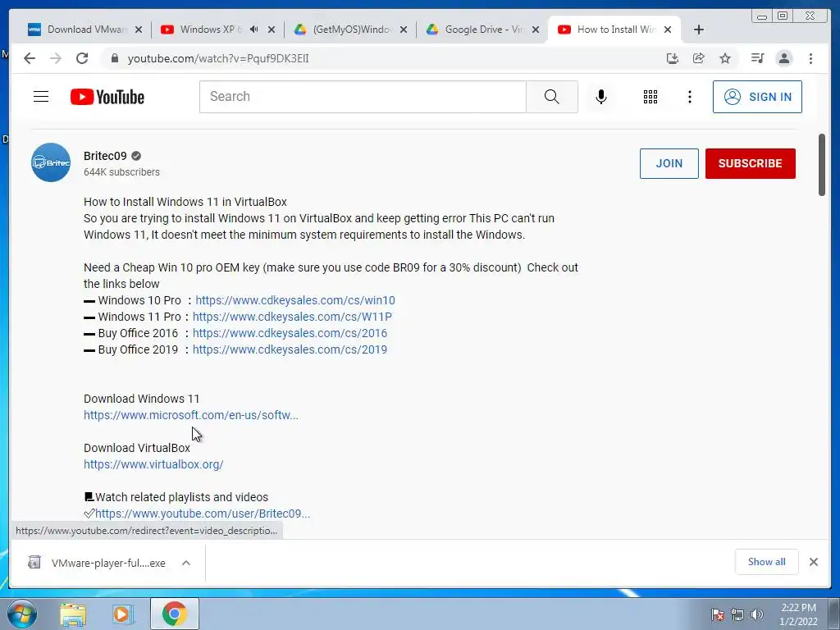Click the search magnifier button
Screen dimensions: 840x630
(x=552, y=97)
